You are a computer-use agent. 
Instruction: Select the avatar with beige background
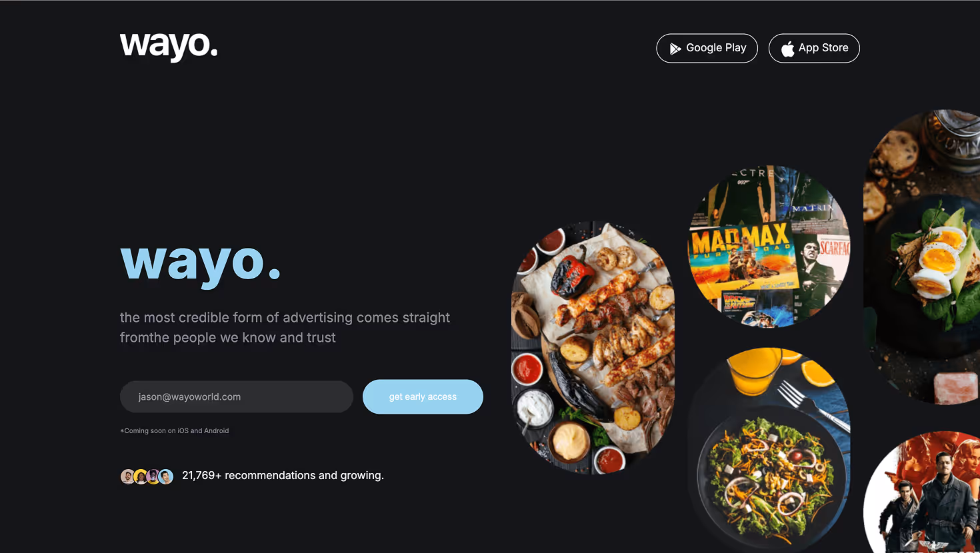[127, 476]
